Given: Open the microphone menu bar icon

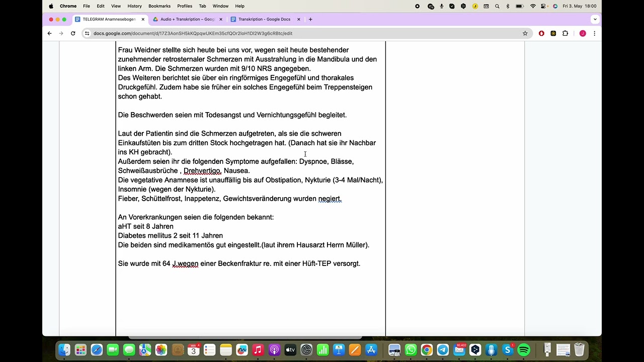Looking at the screenshot, I should (x=441, y=6).
